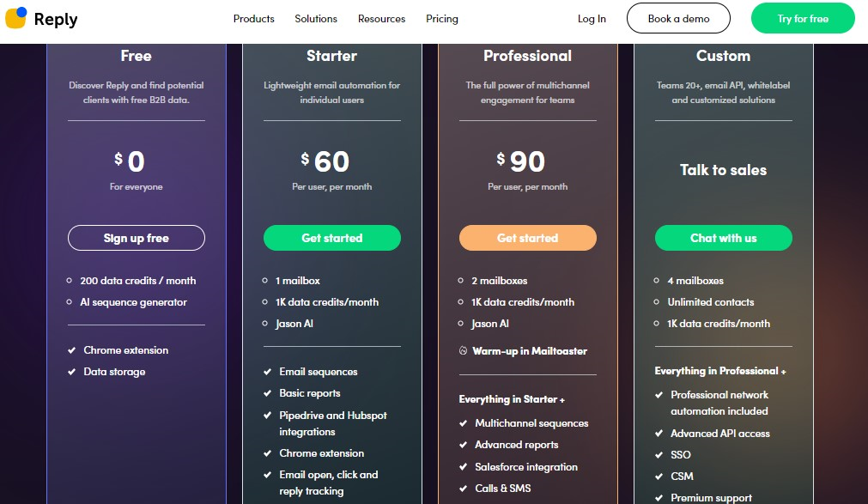The height and width of the screenshot is (504, 868).
Task: Click checkmark icon next to Advanced API access
Action: pyautogui.click(x=659, y=434)
